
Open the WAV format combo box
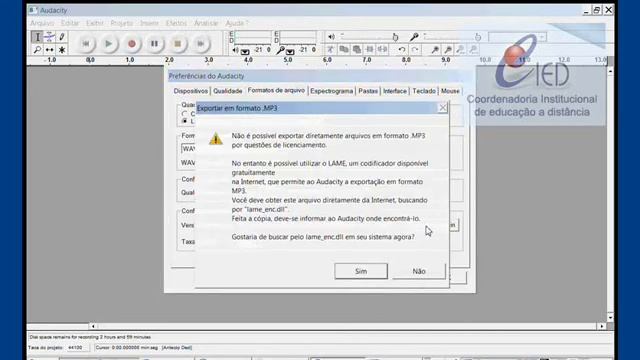click(x=188, y=149)
